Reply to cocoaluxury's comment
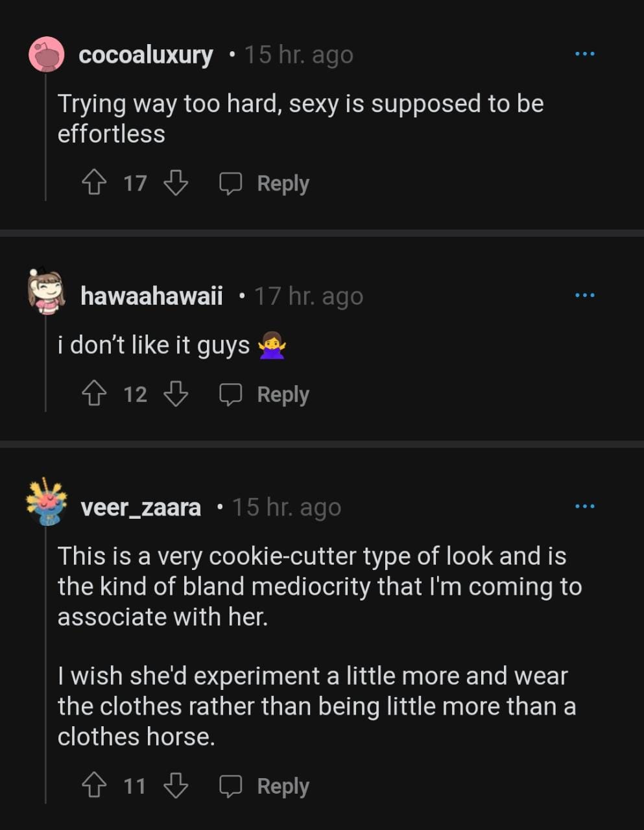The image size is (644, 830). pos(283,184)
